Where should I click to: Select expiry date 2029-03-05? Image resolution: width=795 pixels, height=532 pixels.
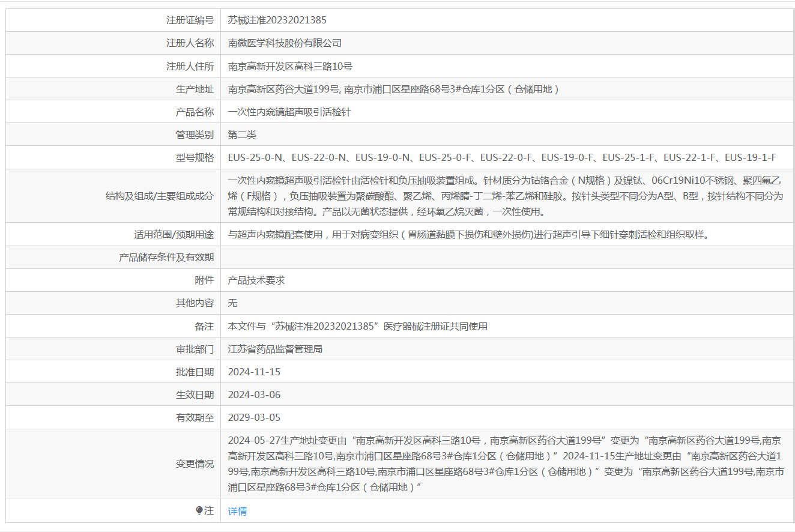pos(254,417)
